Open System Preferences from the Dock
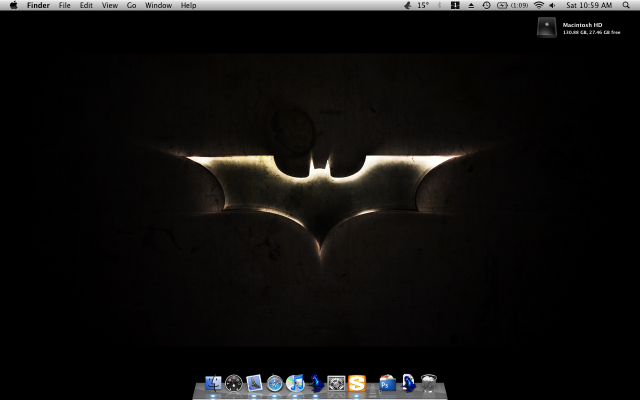Image resolution: width=640 pixels, height=400 pixels. click(336, 384)
